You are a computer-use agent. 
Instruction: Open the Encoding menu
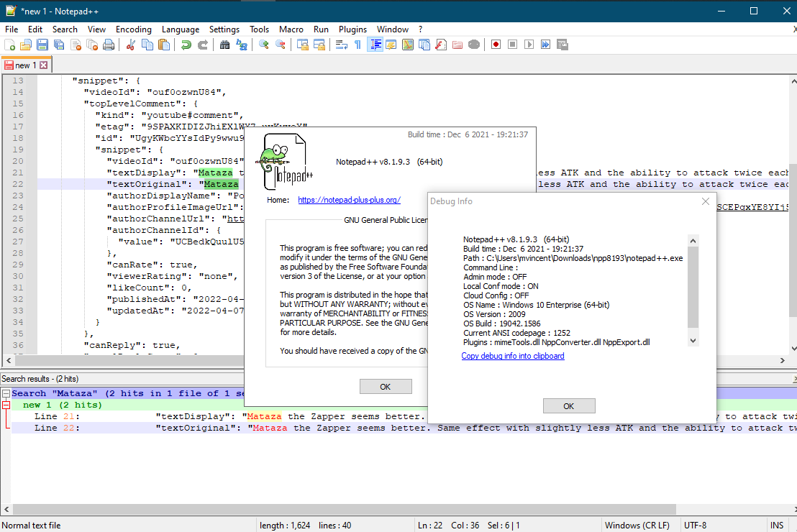click(x=134, y=29)
